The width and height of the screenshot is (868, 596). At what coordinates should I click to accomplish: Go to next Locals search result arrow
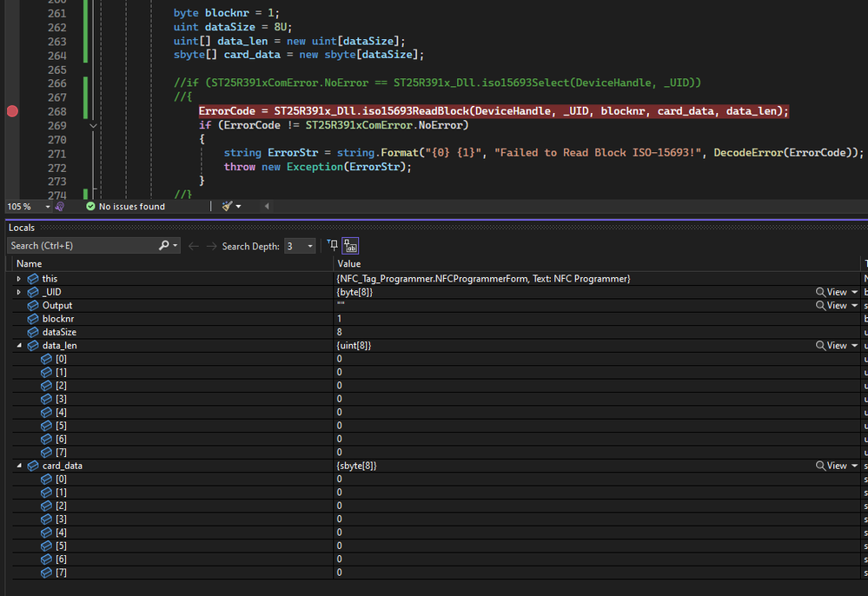click(x=211, y=246)
